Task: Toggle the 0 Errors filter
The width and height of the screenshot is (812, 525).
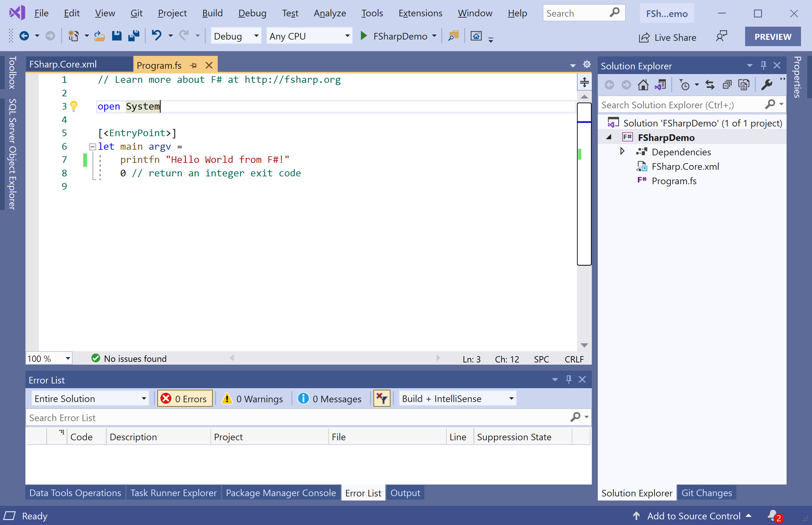Action: [185, 399]
